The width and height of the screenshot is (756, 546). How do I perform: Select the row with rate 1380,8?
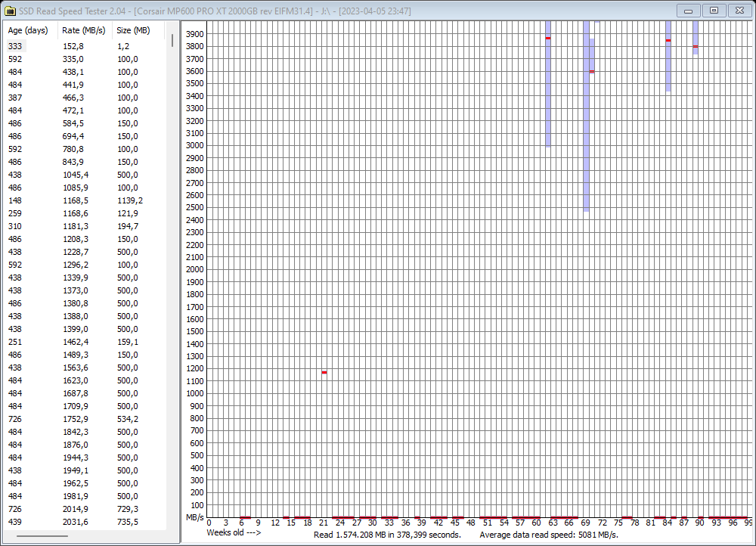(x=85, y=303)
